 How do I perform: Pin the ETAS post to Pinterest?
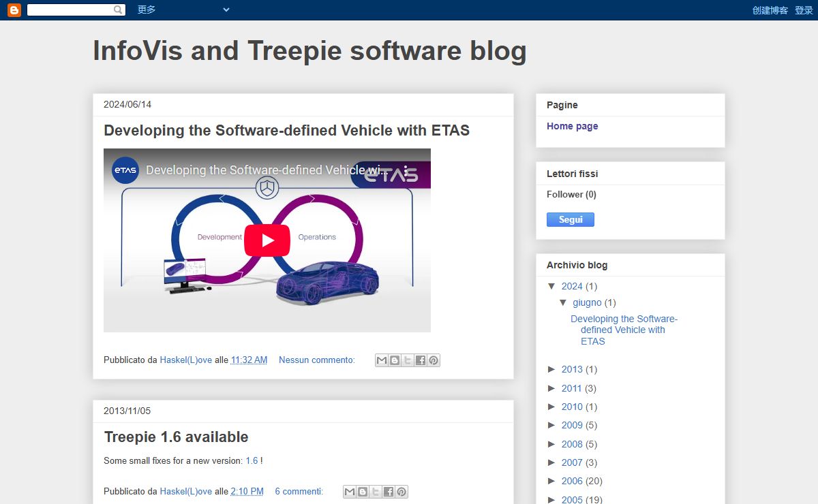tap(434, 360)
